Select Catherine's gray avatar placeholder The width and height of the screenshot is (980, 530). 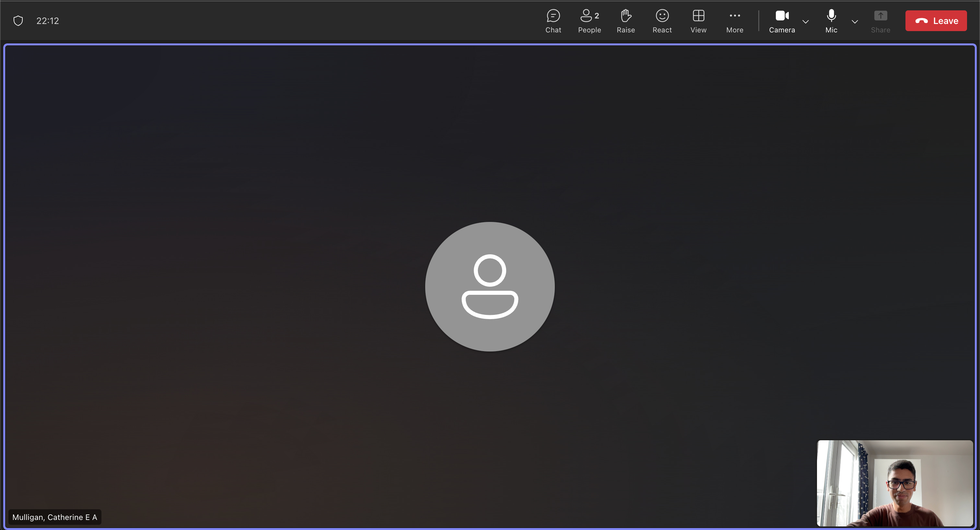click(x=490, y=286)
